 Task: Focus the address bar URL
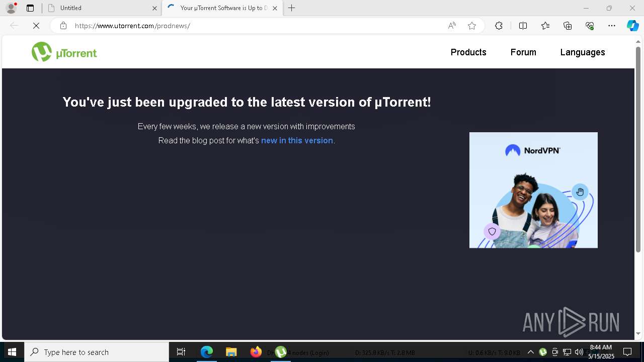257,26
